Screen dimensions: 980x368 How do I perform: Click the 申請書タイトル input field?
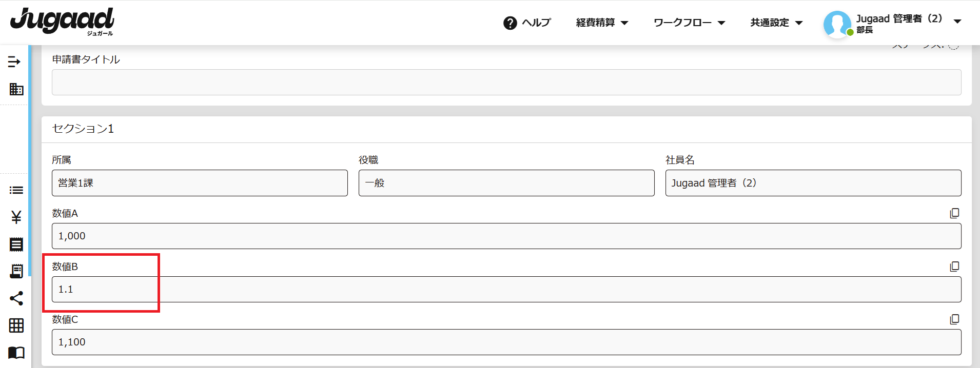pos(506,83)
